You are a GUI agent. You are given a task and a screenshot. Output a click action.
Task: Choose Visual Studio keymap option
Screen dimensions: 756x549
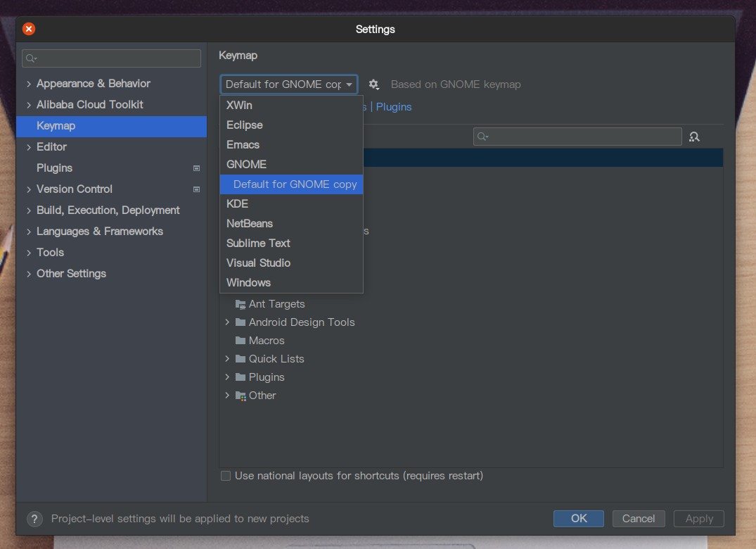tap(291, 263)
